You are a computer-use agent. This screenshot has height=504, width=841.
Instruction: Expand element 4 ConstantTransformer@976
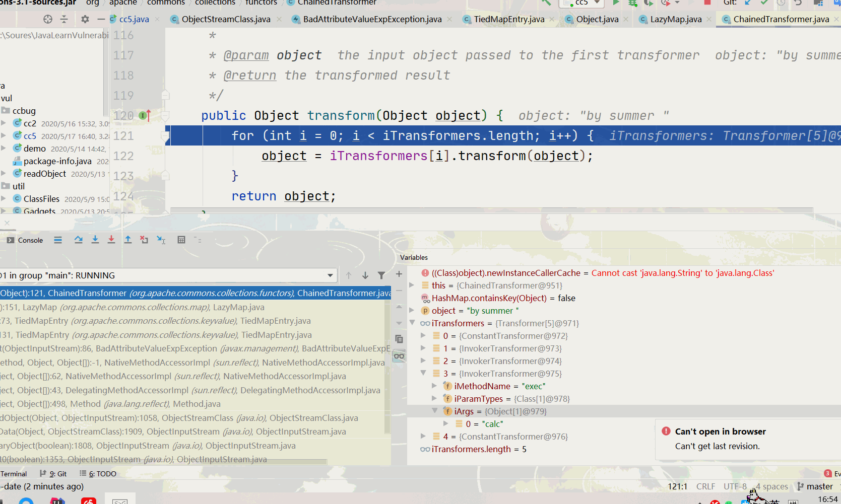423,436
